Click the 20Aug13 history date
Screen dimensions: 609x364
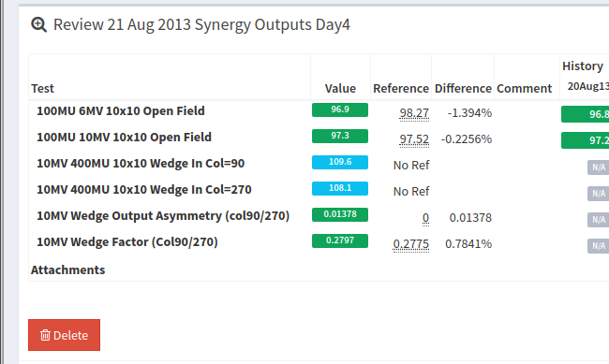[x=588, y=86]
